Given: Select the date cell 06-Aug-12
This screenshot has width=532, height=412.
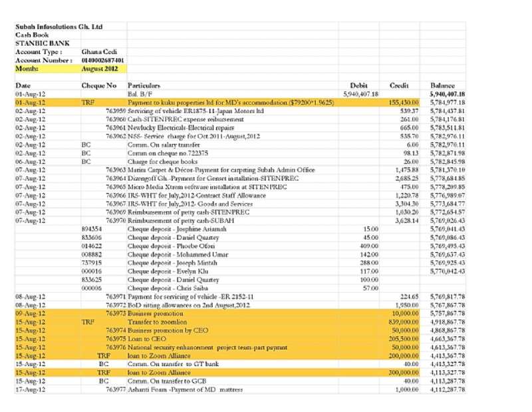Looking at the screenshot, I should [30, 162].
